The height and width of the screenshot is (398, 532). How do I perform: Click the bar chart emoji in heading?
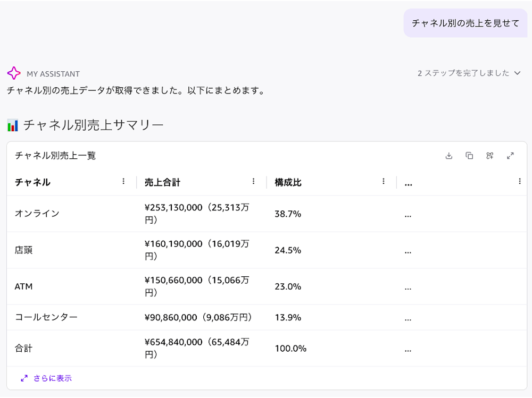coord(13,125)
